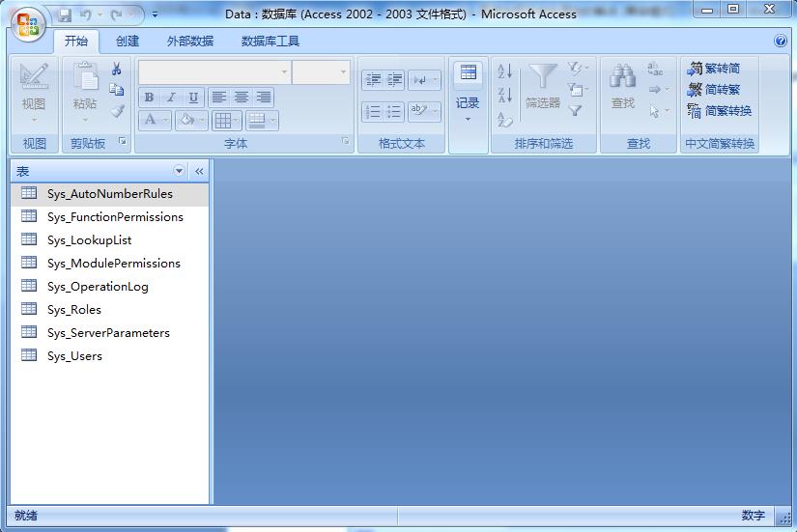Center align text
The width and height of the screenshot is (797, 532).
pyautogui.click(x=242, y=98)
